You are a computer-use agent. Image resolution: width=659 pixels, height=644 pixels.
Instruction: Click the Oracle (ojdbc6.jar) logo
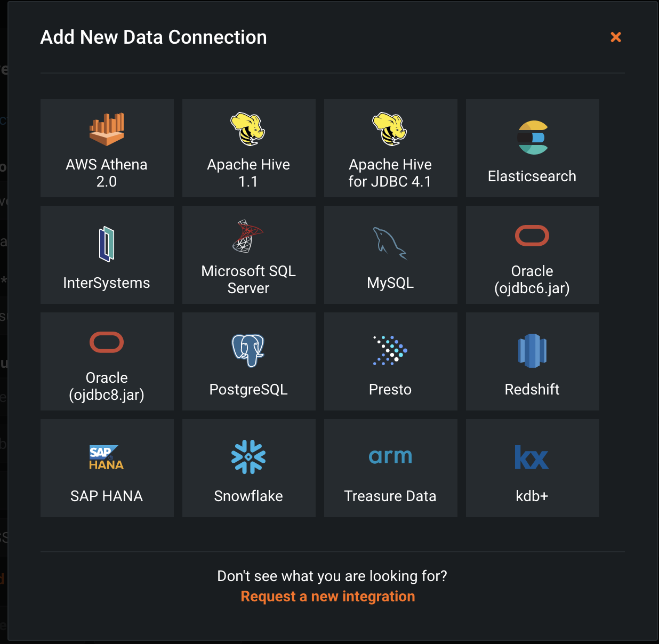(532, 236)
